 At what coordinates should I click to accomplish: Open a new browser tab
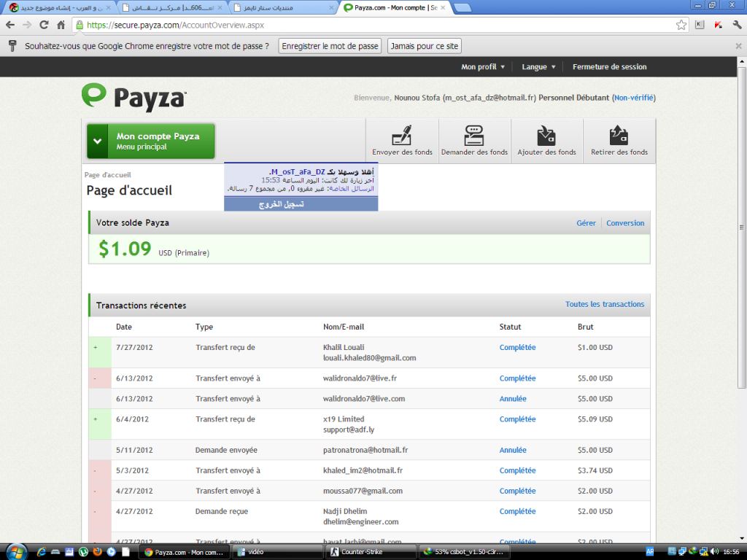click(x=462, y=7)
